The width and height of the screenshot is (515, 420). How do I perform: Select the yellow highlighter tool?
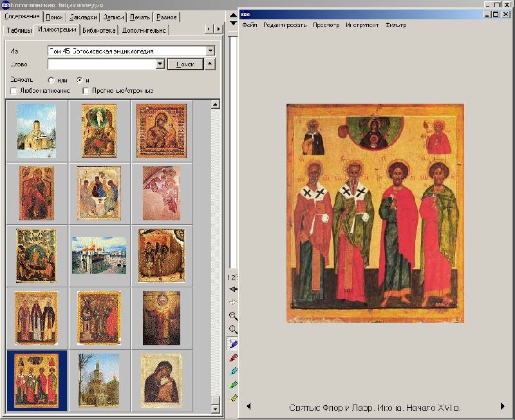(x=233, y=398)
